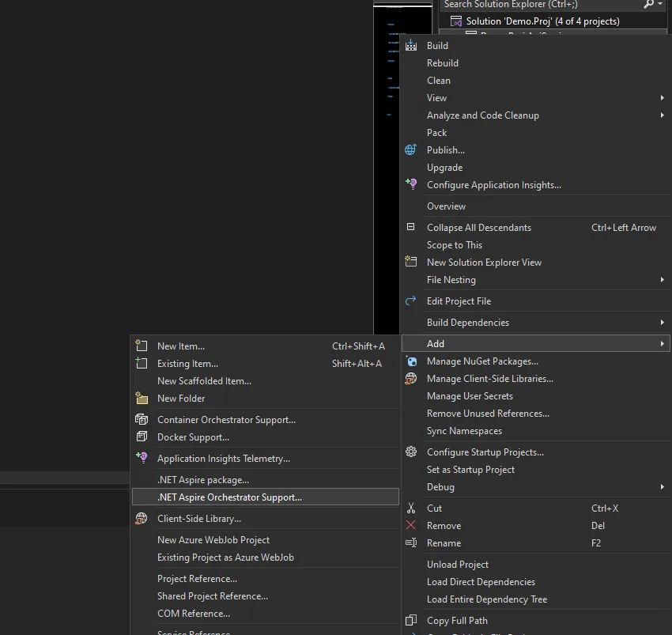Choose Project Reference from Add submenu
Viewport: 672px width, 635px height.
click(197, 579)
